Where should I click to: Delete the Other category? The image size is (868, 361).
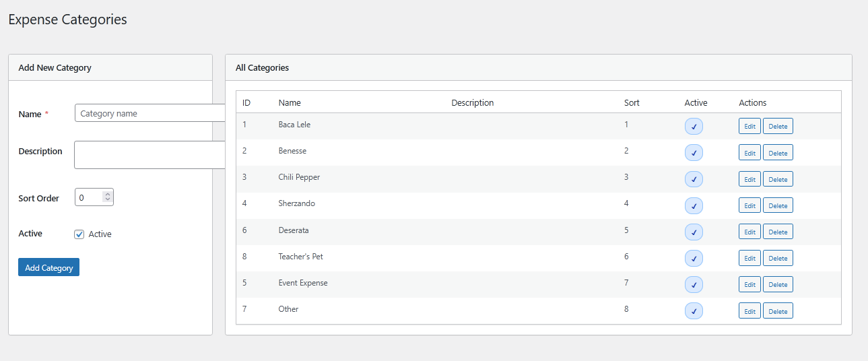pyautogui.click(x=777, y=311)
